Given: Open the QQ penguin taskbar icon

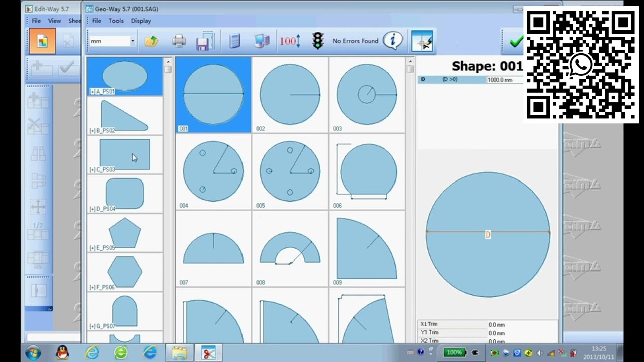Looking at the screenshot, I should [62, 352].
